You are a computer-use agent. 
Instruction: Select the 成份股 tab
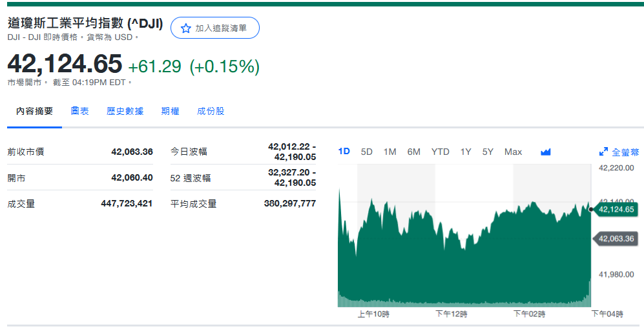(211, 111)
